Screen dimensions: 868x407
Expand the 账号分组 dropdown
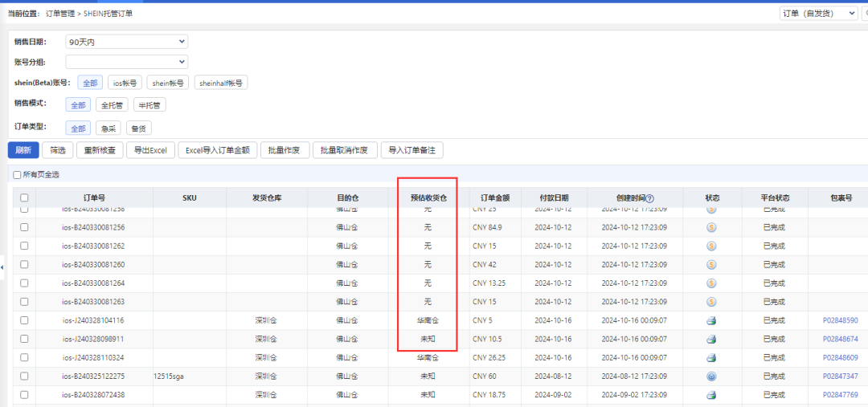(127, 62)
